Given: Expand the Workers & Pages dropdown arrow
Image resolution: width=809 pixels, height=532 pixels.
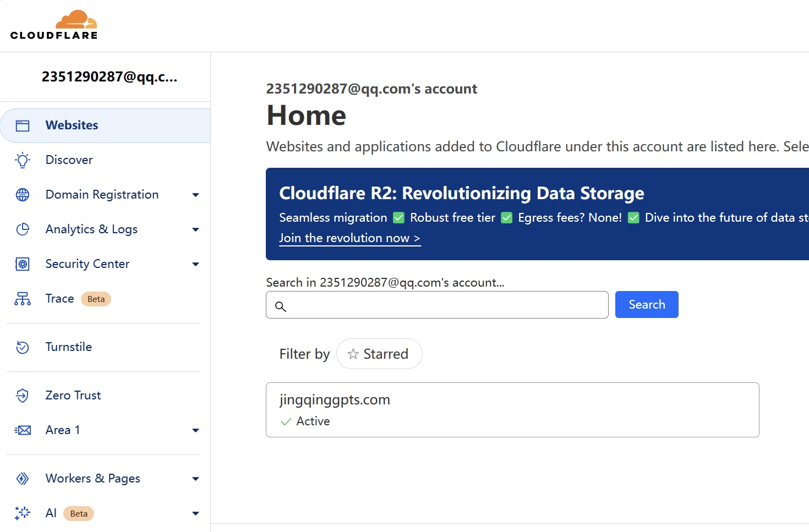Looking at the screenshot, I should coord(195,479).
